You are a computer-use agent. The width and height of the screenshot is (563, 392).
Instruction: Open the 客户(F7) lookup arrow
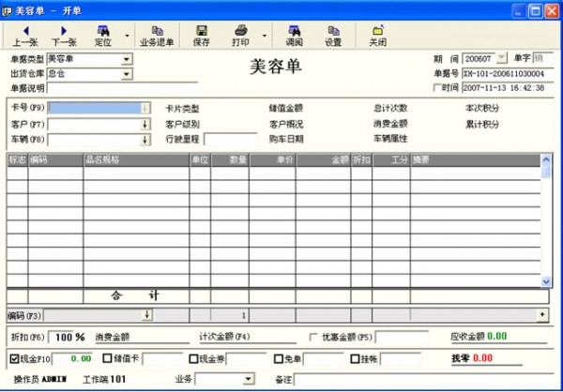145,125
